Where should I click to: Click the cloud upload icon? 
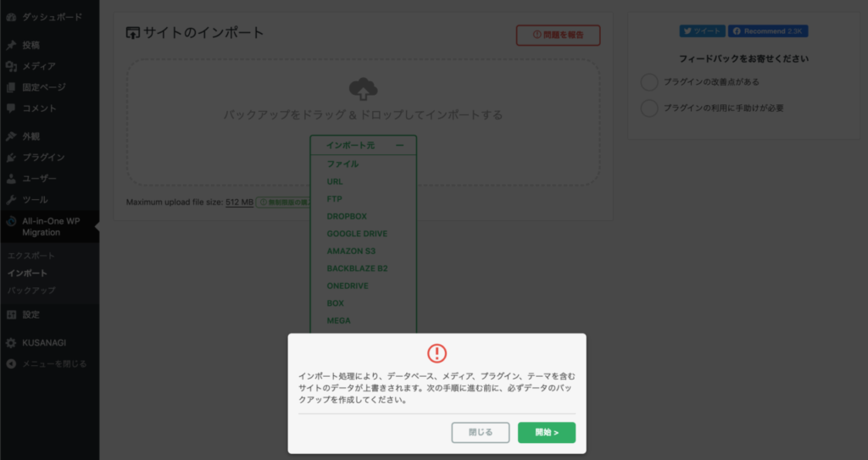tap(363, 89)
